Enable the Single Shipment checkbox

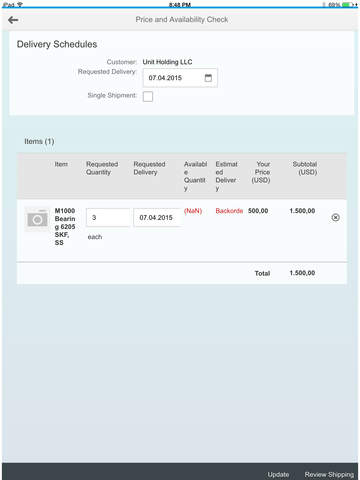(x=148, y=97)
